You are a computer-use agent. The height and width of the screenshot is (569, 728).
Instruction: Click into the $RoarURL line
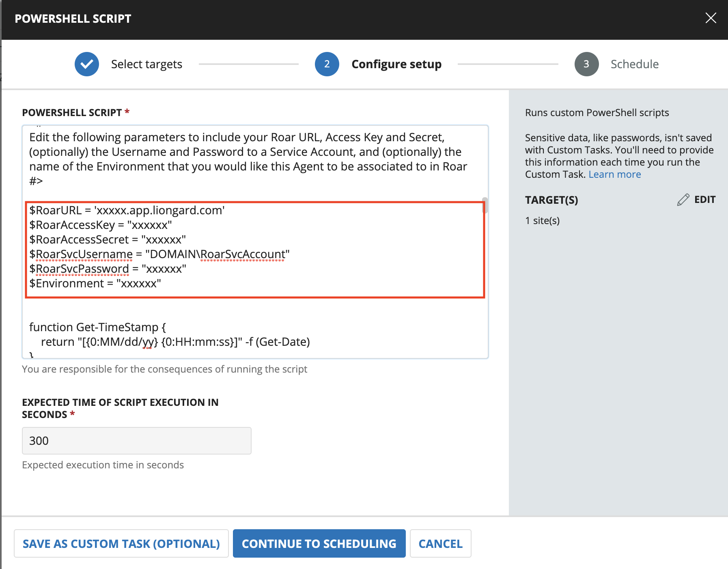(127, 210)
